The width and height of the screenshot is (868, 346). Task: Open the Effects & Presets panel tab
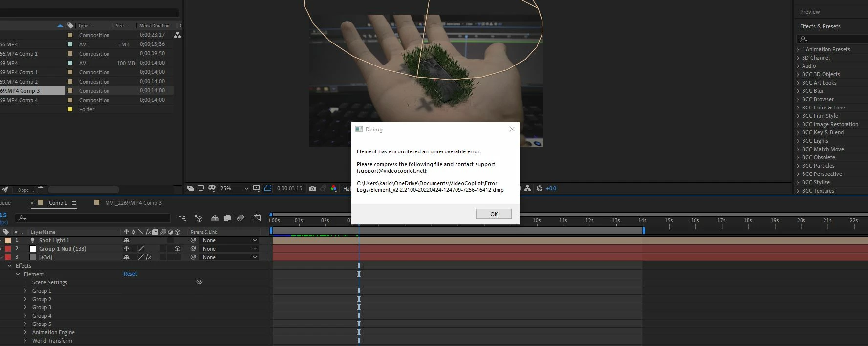pos(820,26)
